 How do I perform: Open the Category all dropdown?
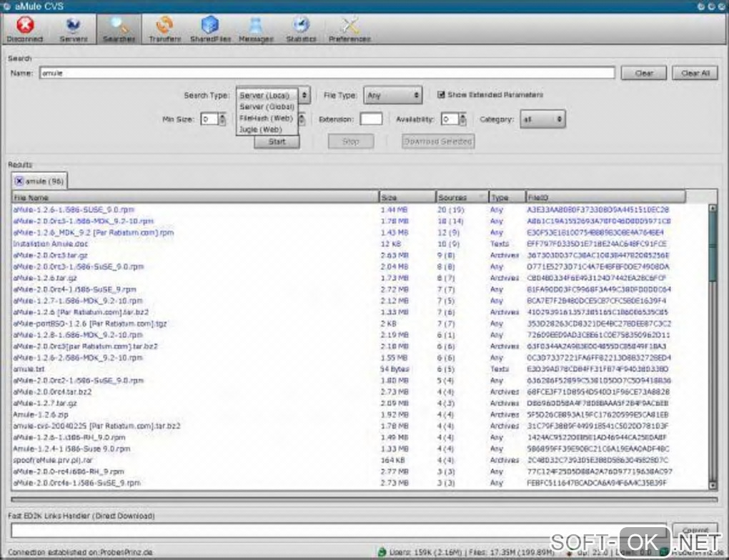coord(542,119)
